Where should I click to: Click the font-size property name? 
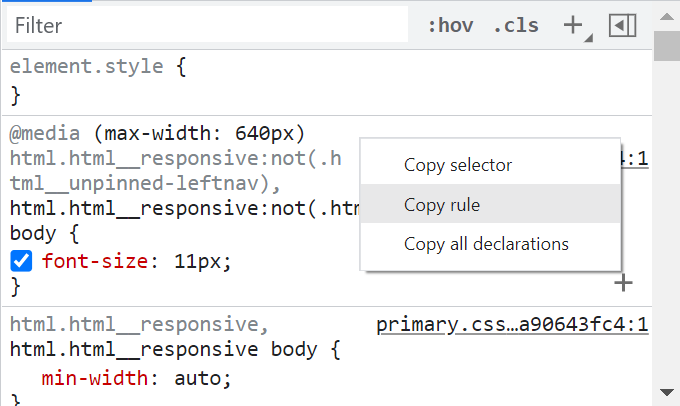(x=95, y=261)
